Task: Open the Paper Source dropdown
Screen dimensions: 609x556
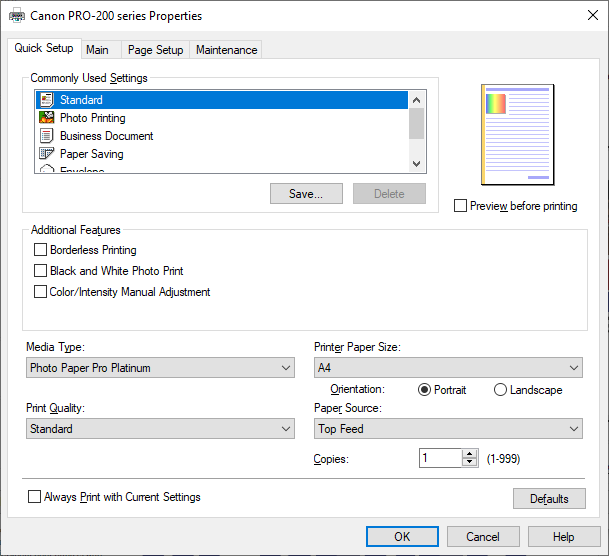Action: 448,429
